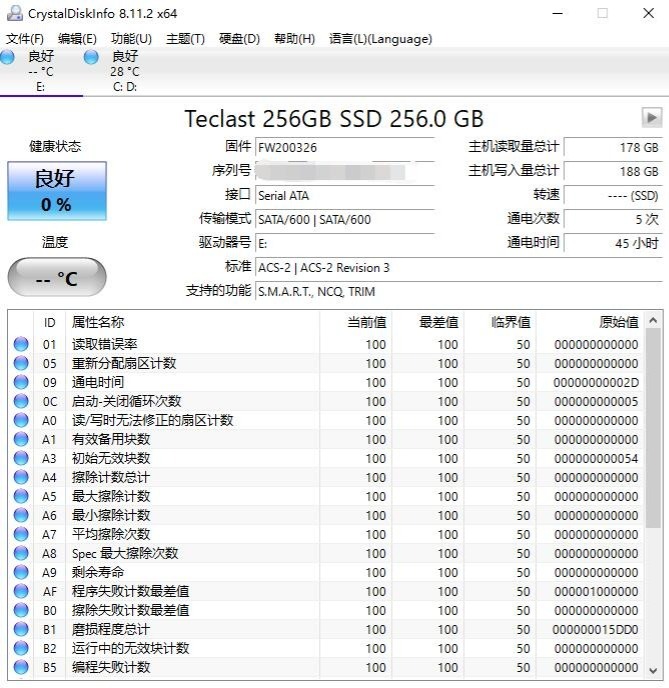
Task: Select the E: drive status orb
Action: 8,58
